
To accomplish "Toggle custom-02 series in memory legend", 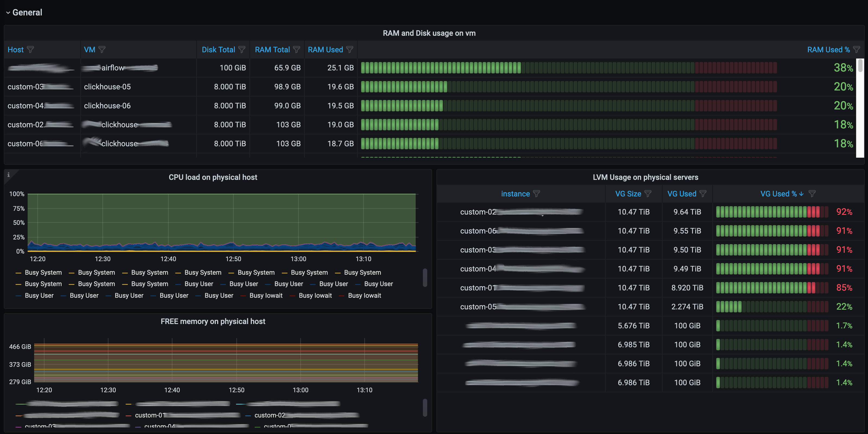I will point(269,415).
